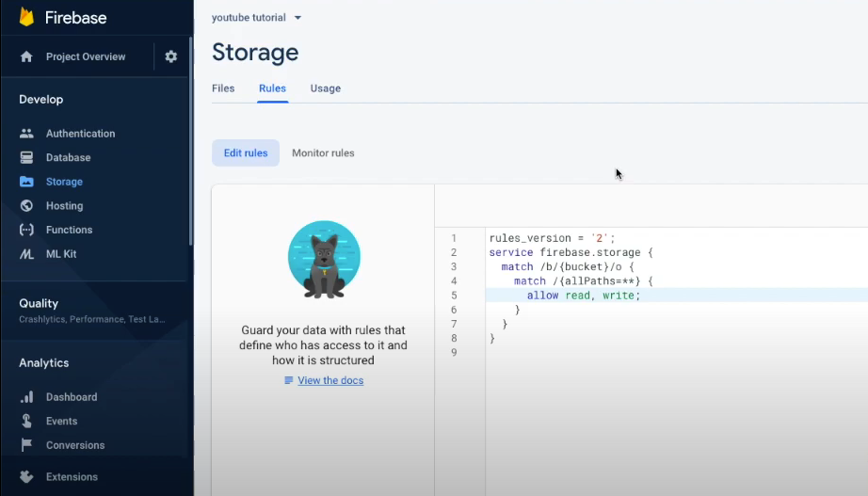The image size is (868, 496).
Task: Open ML Kit in the sidebar
Action: coord(61,254)
